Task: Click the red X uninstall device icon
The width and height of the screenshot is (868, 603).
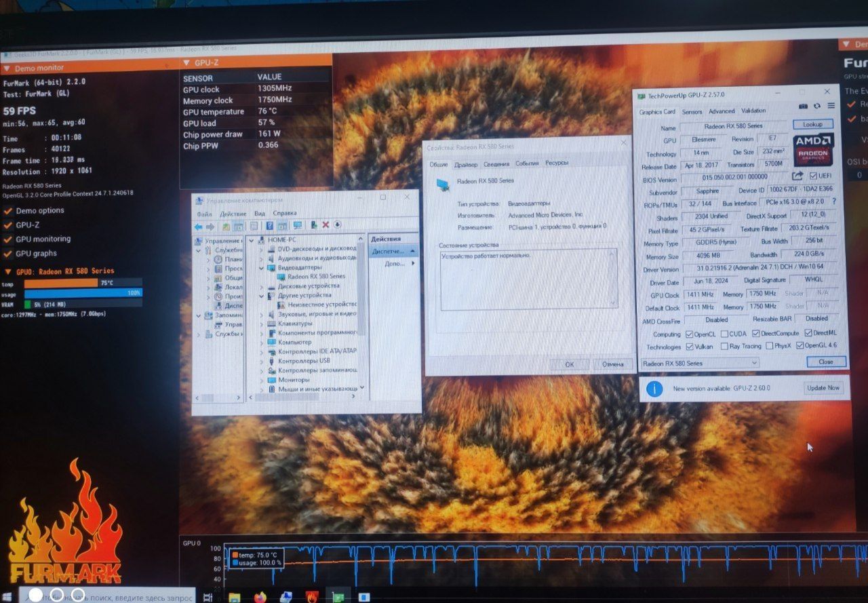Action: point(325,225)
